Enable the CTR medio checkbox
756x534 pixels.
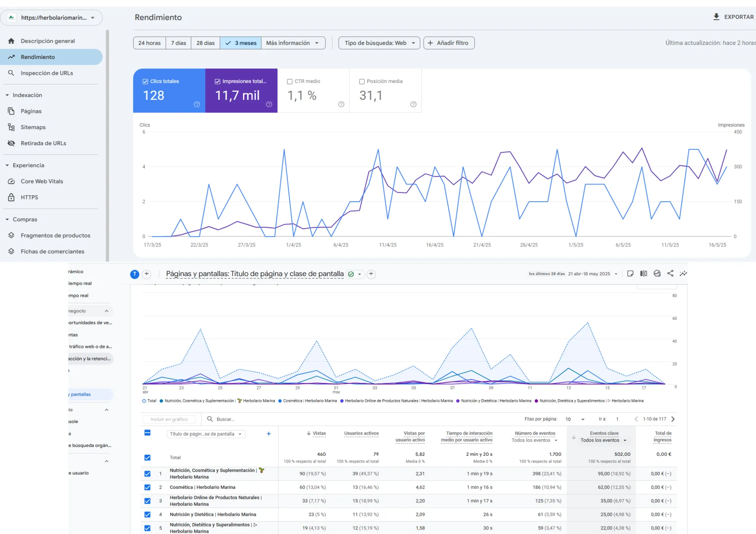click(x=290, y=82)
